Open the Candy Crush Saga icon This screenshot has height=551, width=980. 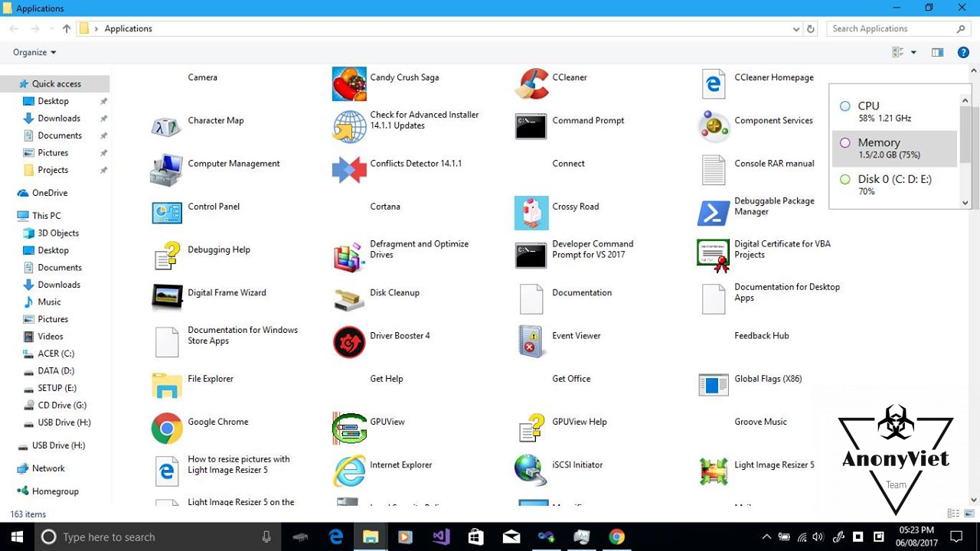[348, 84]
